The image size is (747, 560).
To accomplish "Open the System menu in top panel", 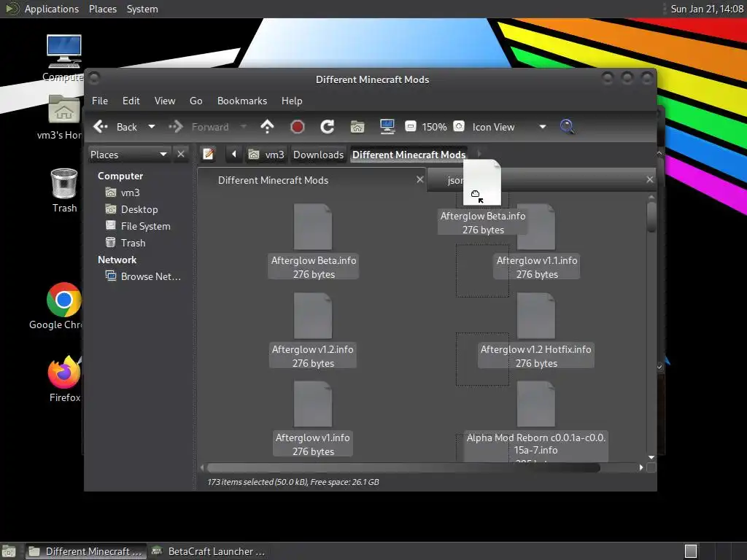I will pos(142,9).
